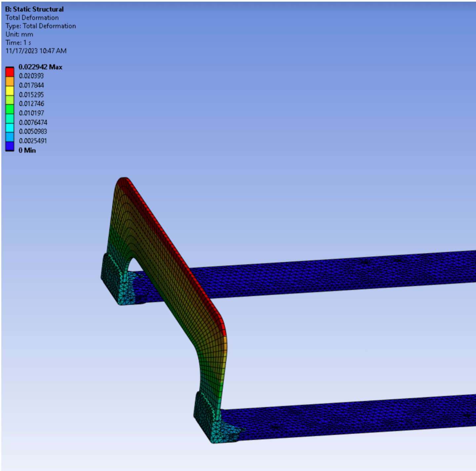Image resolution: width=476 pixels, height=471 pixels.
Task: Select the '0.022942 Max' legend value
Action: pos(40,67)
